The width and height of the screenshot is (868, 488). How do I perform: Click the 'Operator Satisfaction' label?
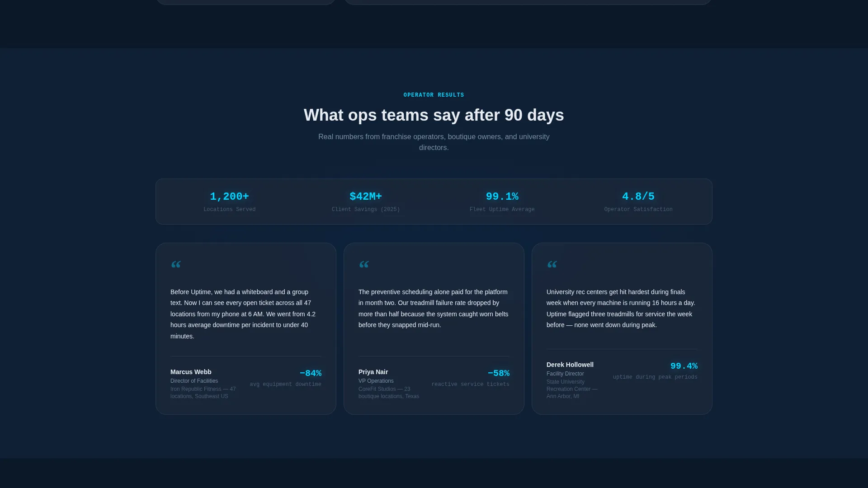638,210
